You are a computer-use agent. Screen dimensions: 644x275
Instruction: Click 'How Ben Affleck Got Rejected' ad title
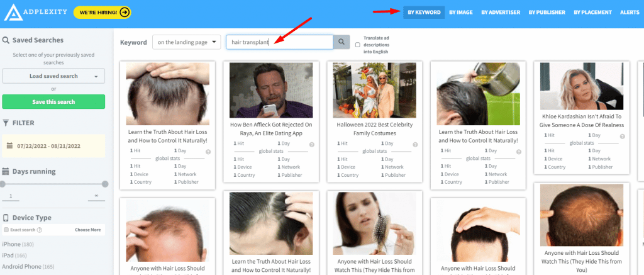pos(271,129)
